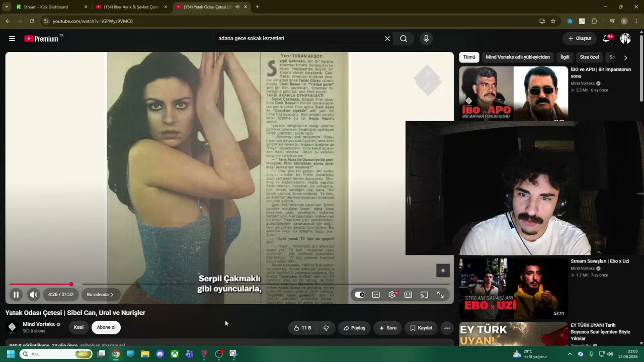Screen dimensions: 644x362
Task: Open File Explorer from the taskbar
Action: coord(145,354)
